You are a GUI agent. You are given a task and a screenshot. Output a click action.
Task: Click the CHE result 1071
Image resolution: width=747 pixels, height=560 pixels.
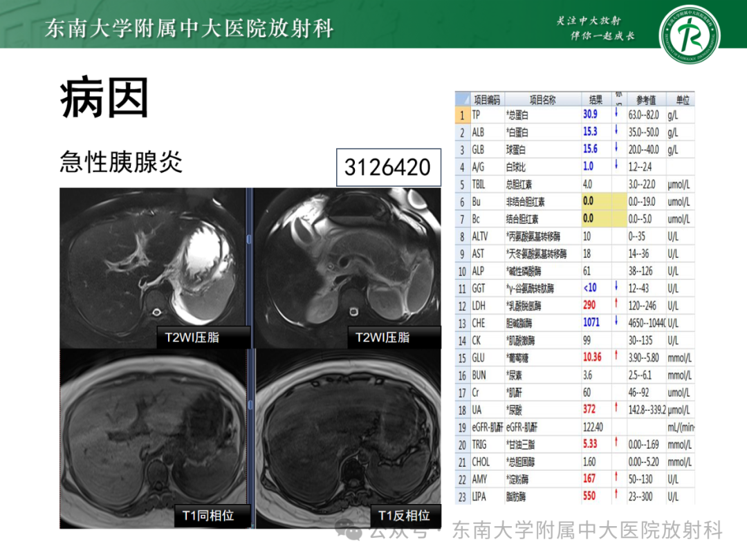tap(591, 323)
